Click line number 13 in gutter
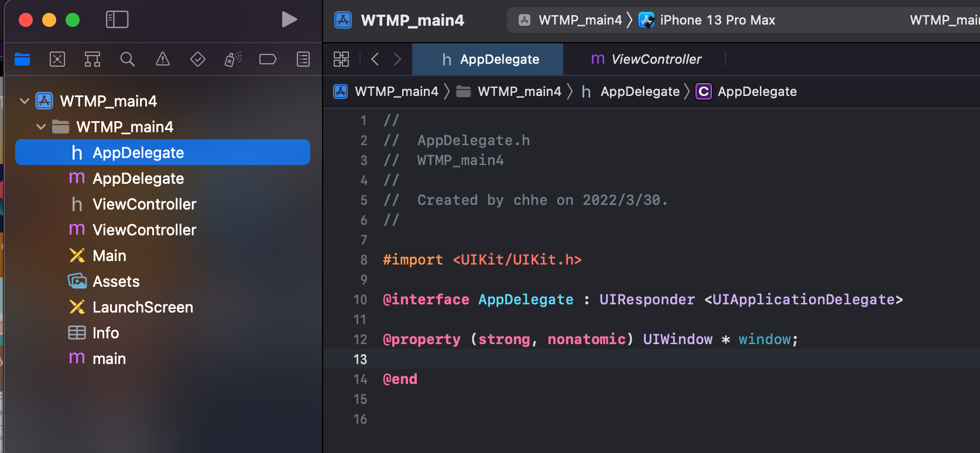The image size is (980, 453). click(x=360, y=359)
